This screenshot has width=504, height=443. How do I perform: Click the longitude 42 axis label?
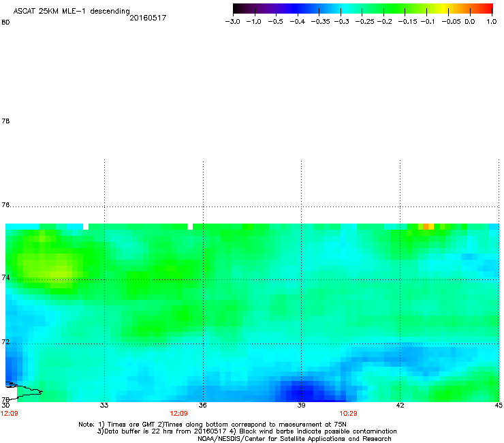click(x=400, y=406)
